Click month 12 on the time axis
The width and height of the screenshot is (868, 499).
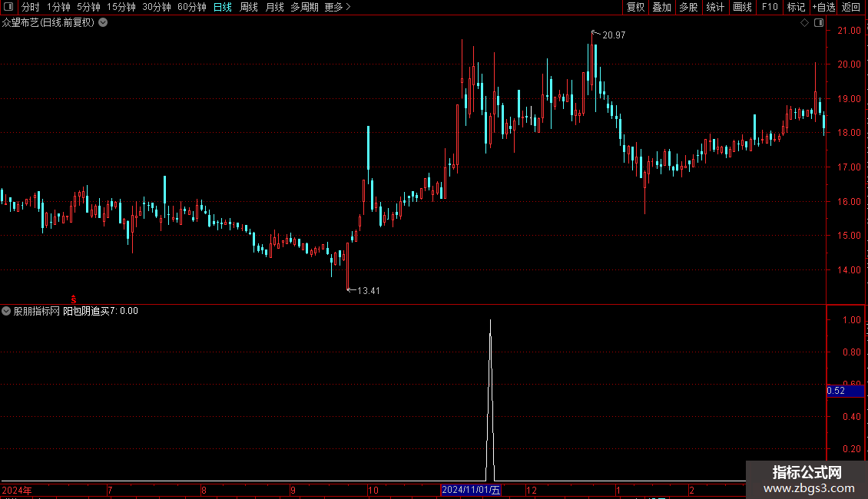(x=532, y=490)
